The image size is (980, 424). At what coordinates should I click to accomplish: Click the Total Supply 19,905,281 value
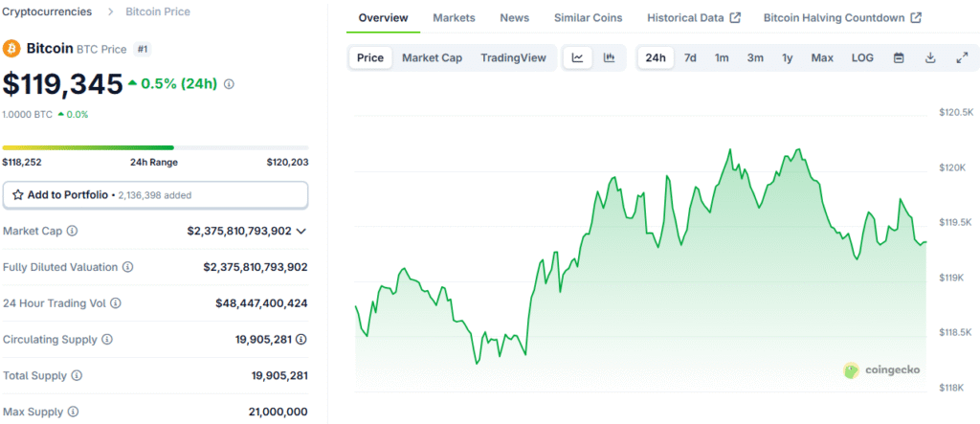(x=279, y=376)
